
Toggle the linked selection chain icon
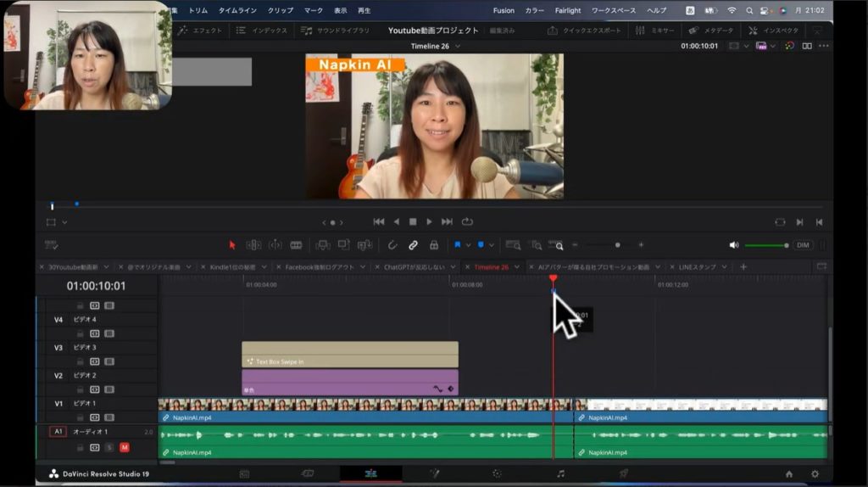[x=413, y=245]
